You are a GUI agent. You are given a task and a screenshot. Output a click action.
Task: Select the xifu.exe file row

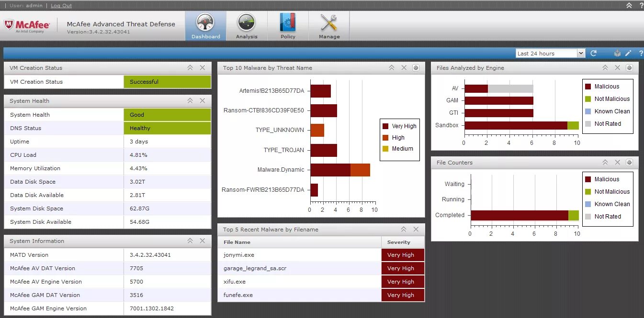point(321,282)
